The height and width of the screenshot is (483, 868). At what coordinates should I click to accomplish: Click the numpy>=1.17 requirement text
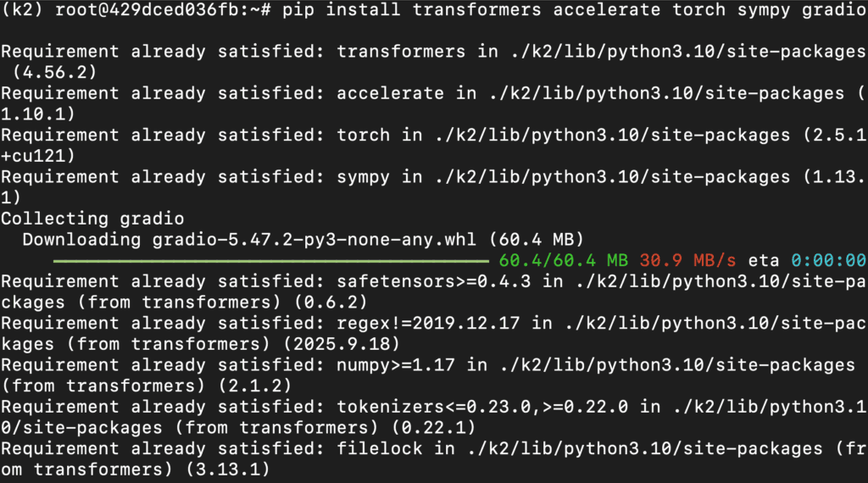(x=395, y=365)
